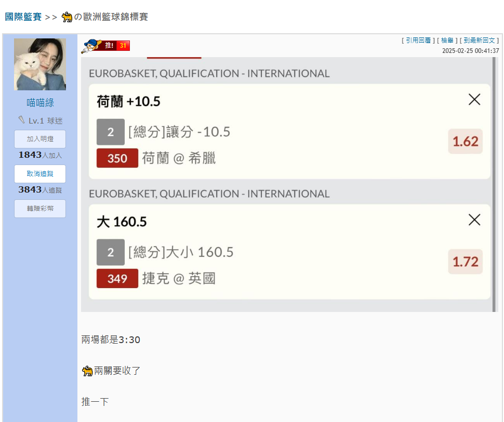The height and width of the screenshot is (422, 504).
Task: Remove the 荷蘭 +10.5 bet with X
Action: click(x=474, y=100)
